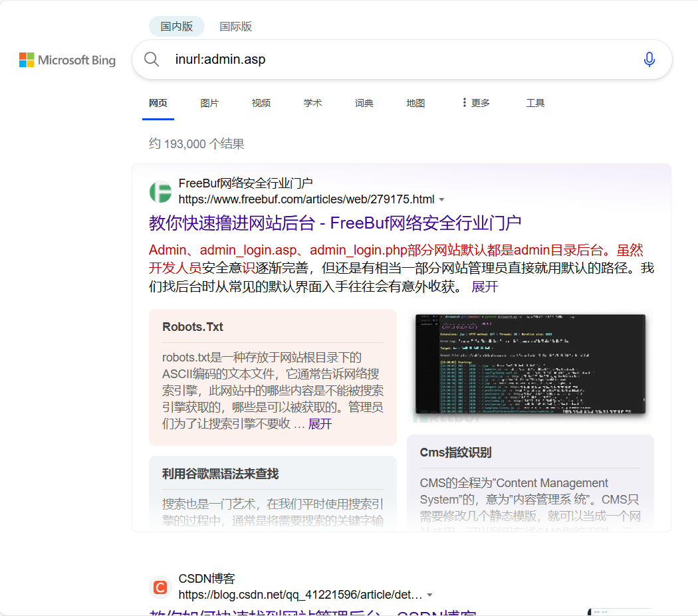Expand the main snippet with 展开

(x=485, y=286)
